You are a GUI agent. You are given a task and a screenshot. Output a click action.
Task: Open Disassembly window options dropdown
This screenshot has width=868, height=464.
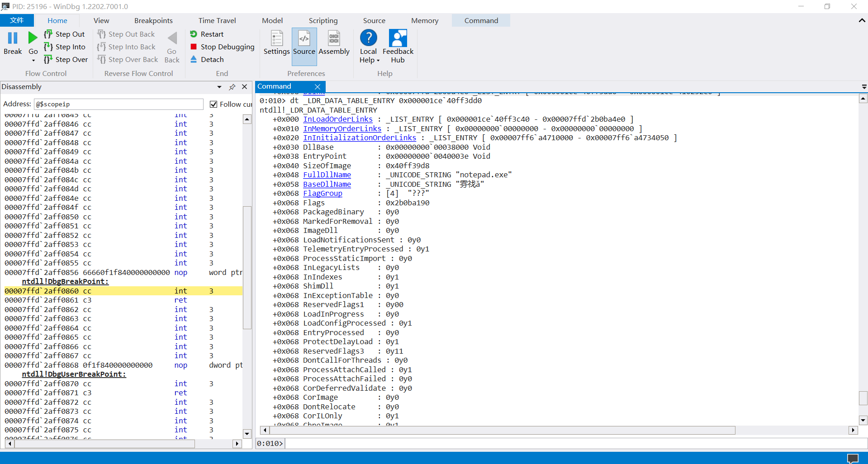[219, 87]
